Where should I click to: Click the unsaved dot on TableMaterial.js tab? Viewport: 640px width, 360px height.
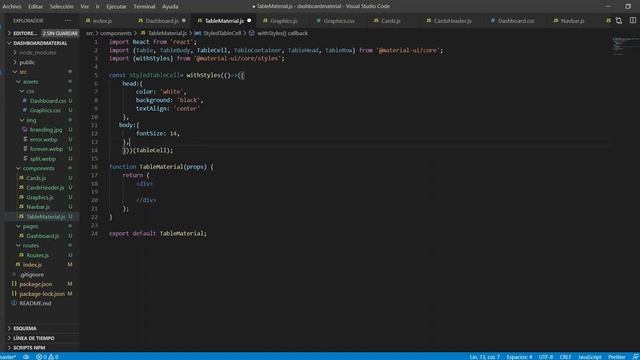pyautogui.click(x=249, y=21)
